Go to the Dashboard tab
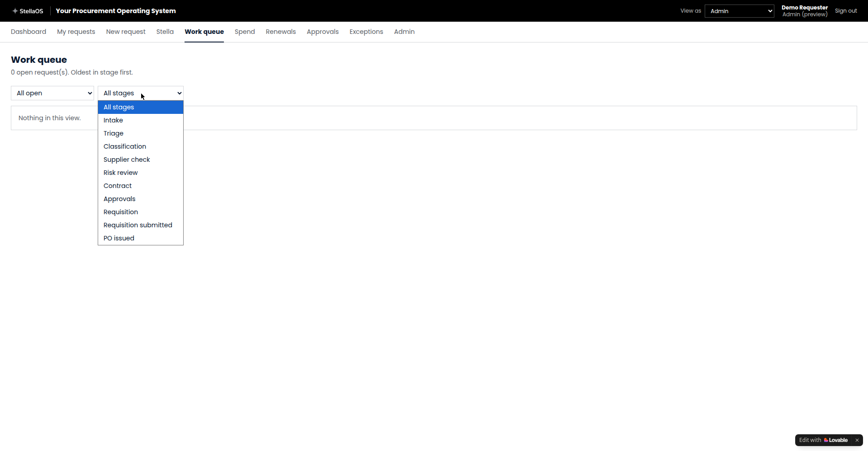This screenshot has width=868, height=451. (28, 32)
